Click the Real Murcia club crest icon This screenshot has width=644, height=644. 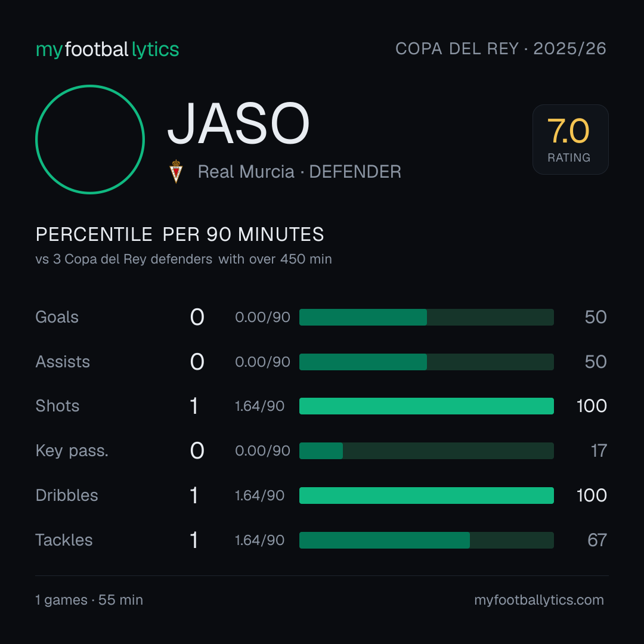coord(176,171)
